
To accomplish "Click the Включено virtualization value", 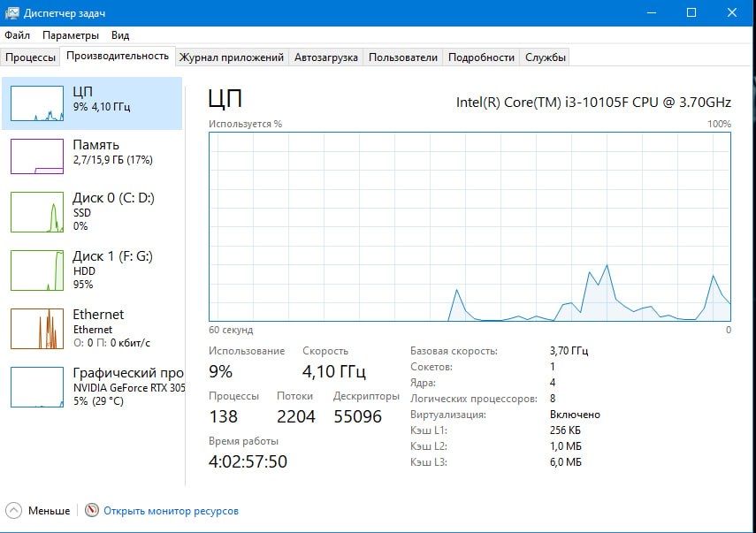I will coord(575,415).
